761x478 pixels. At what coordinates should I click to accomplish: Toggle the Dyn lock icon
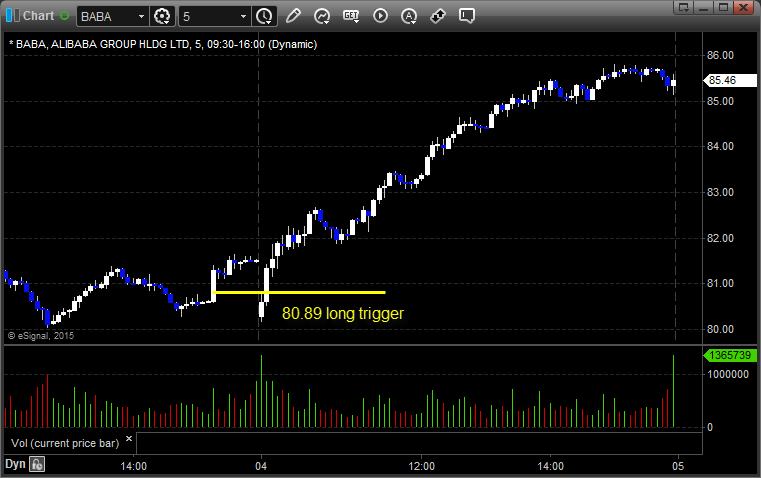pos(37,464)
